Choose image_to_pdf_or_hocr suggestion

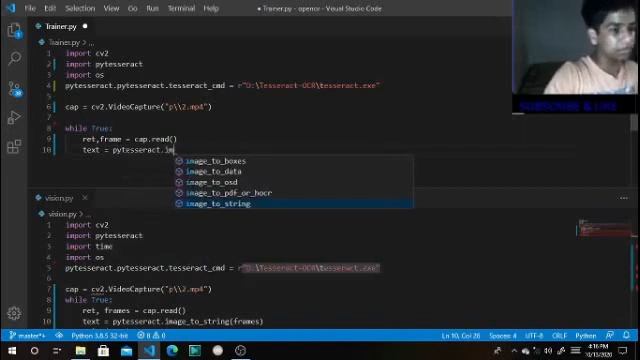(x=294, y=193)
